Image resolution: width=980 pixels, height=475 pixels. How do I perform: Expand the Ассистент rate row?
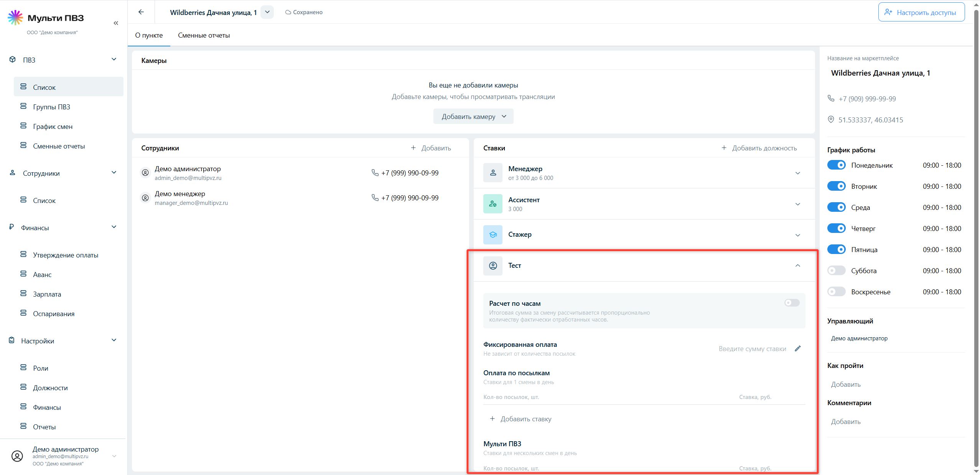point(798,204)
